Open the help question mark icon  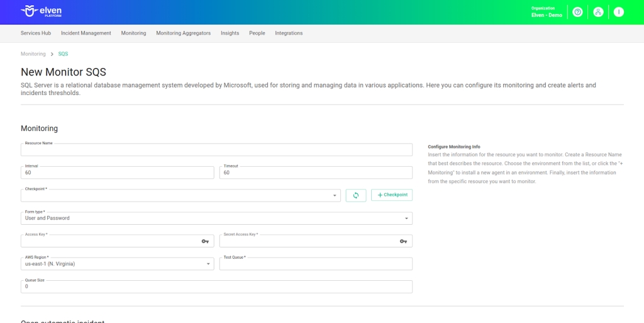577,12
